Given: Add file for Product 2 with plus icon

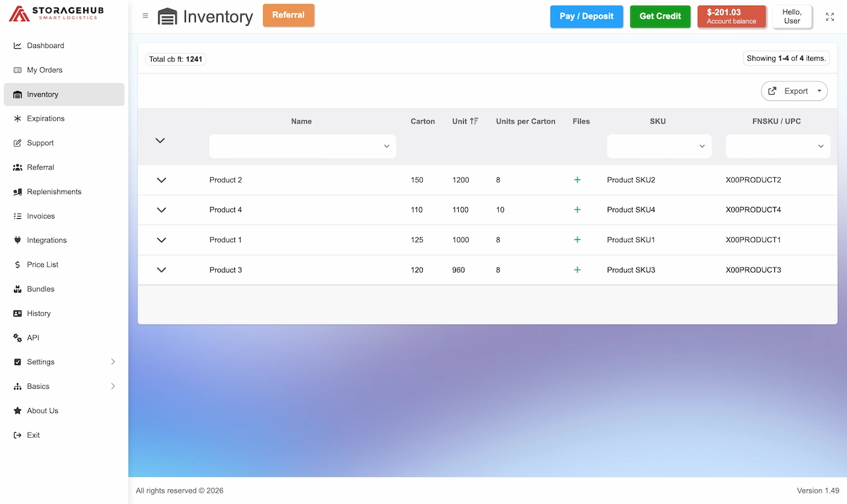Looking at the screenshot, I should pos(577,180).
